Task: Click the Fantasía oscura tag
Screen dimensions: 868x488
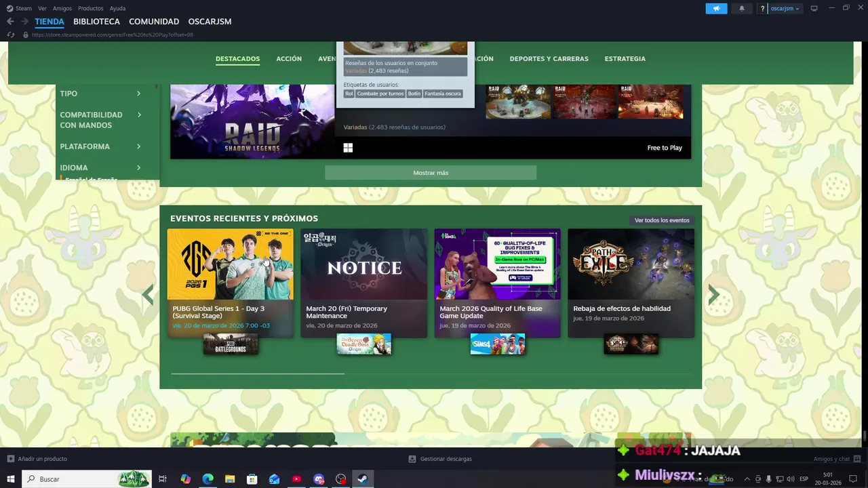Action: [x=443, y=94]
